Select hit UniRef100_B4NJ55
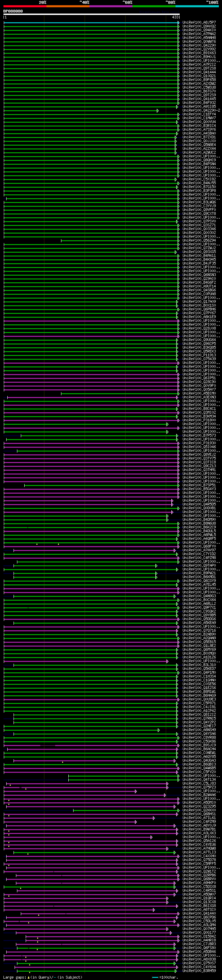The height and width of the screenshot is (980, 222). [x=199, y=183]
